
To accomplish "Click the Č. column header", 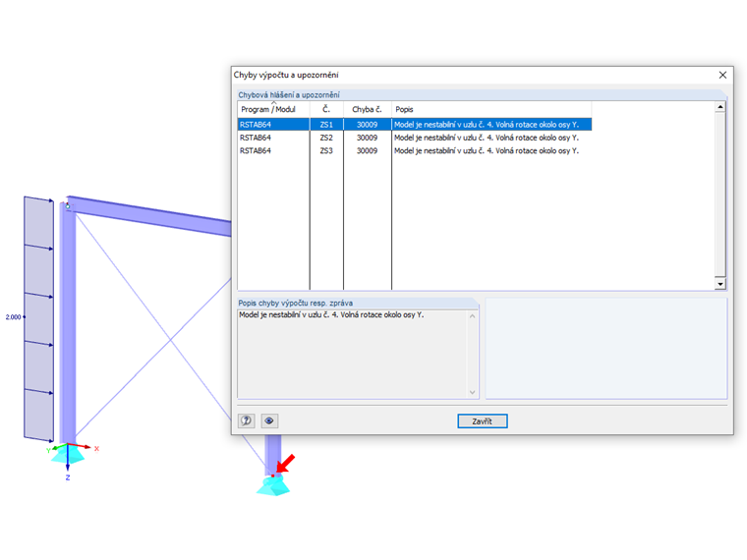I will point(326,109).
